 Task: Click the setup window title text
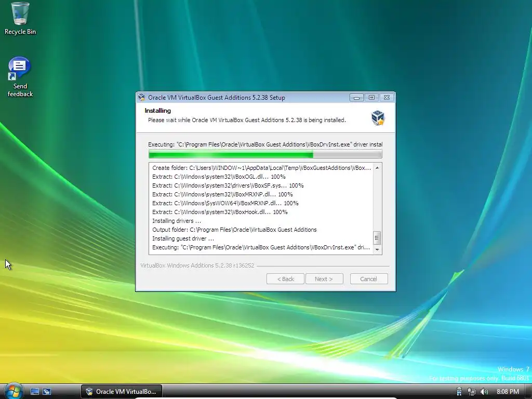coord(217,97)
